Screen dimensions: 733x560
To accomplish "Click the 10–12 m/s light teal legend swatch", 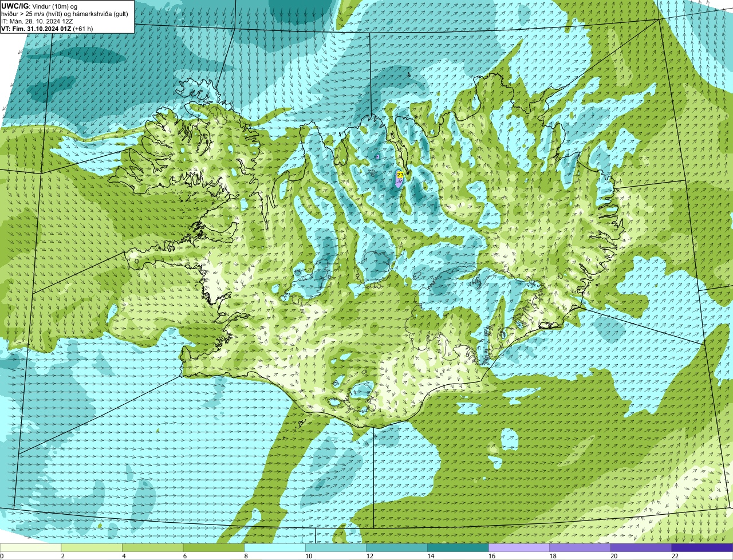I will pos(336,547).
